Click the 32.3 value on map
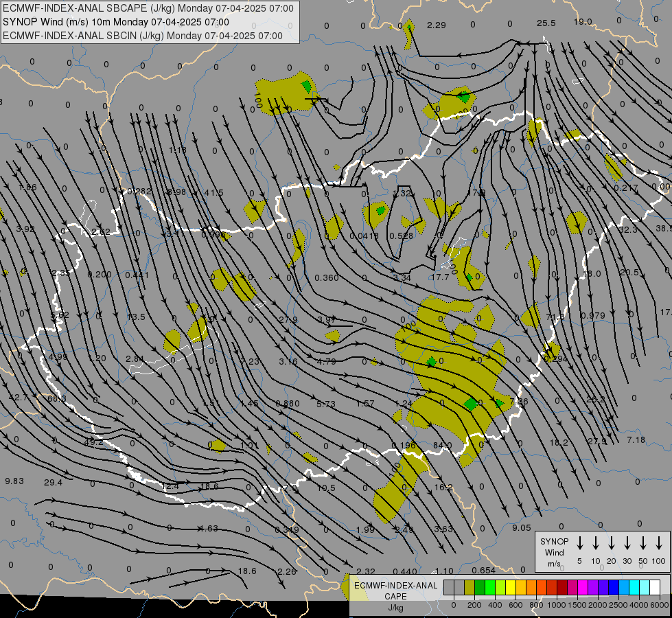672x618 pixels. pos(628,230)
